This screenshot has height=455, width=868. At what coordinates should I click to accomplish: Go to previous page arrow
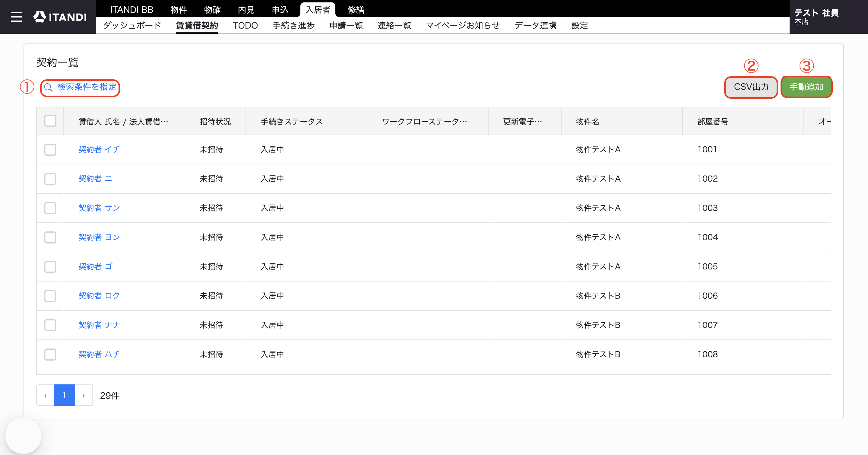click(45, 395)
